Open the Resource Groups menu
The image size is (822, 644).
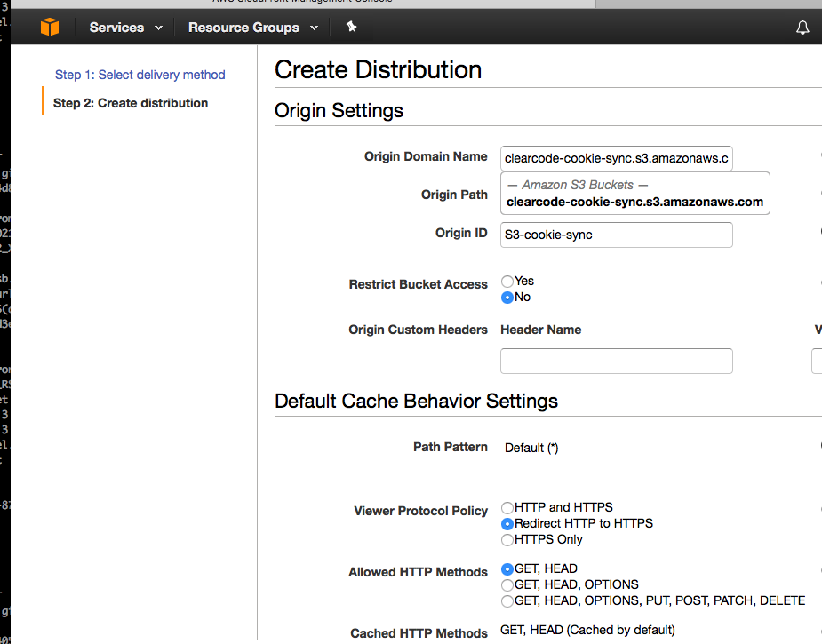click(x=243, y=28)
